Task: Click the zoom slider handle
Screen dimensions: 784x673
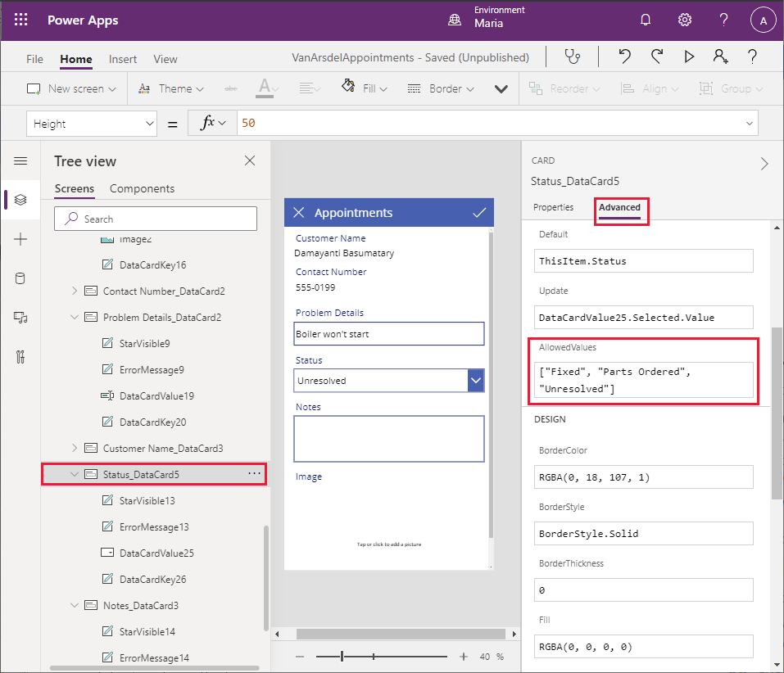Action: 342,657
